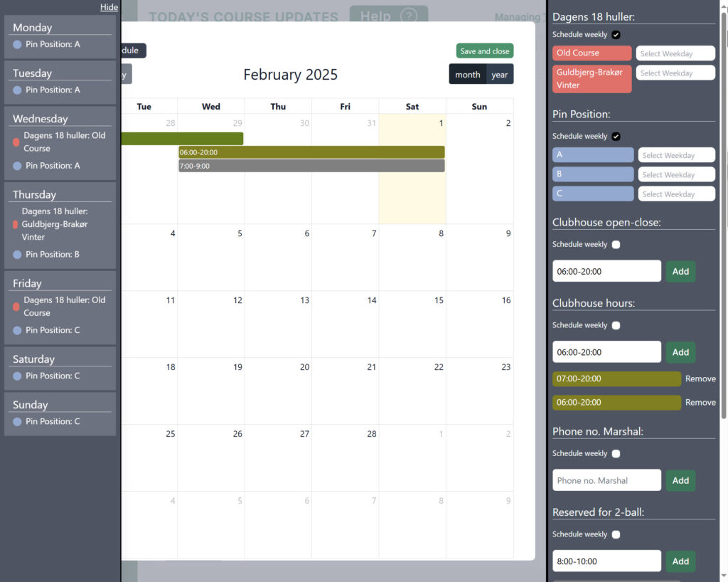Open Select Weekday dropdown for pin position B
728x582 pixels.
click(x=677, y=174)
